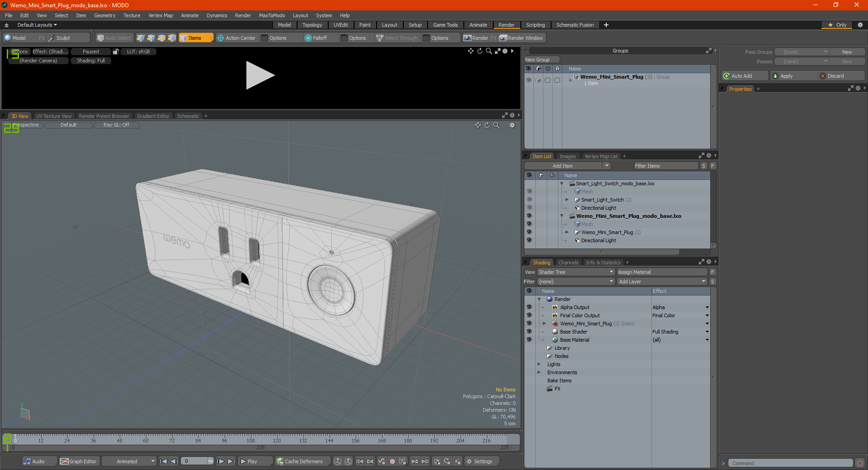Select the materials selection mode cube icon
This screenshot has width=868, height=470.
[x=172, y=38]
